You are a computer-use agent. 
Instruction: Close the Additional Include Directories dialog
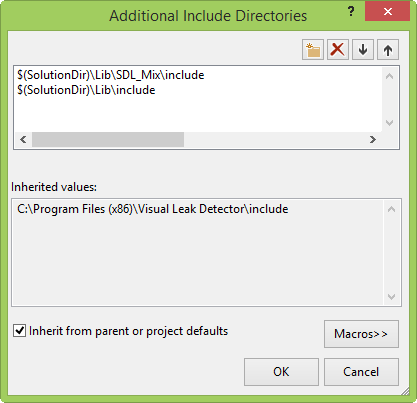[x=387, y=12]
